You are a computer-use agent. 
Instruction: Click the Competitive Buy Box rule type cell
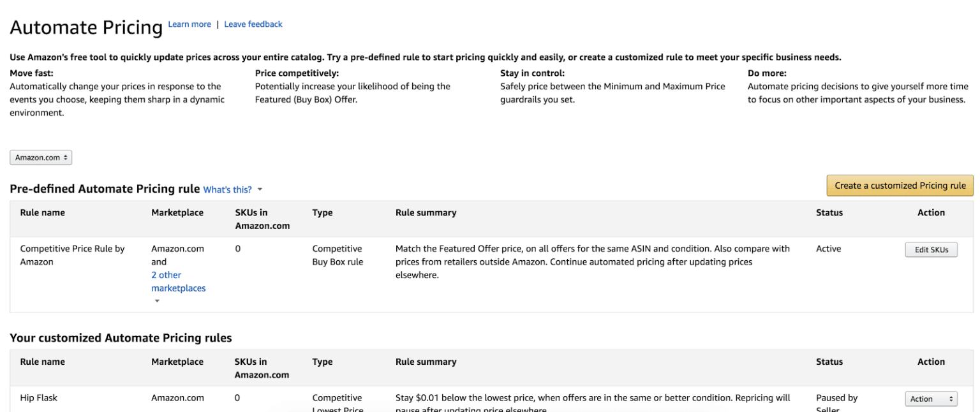[337, 255]
